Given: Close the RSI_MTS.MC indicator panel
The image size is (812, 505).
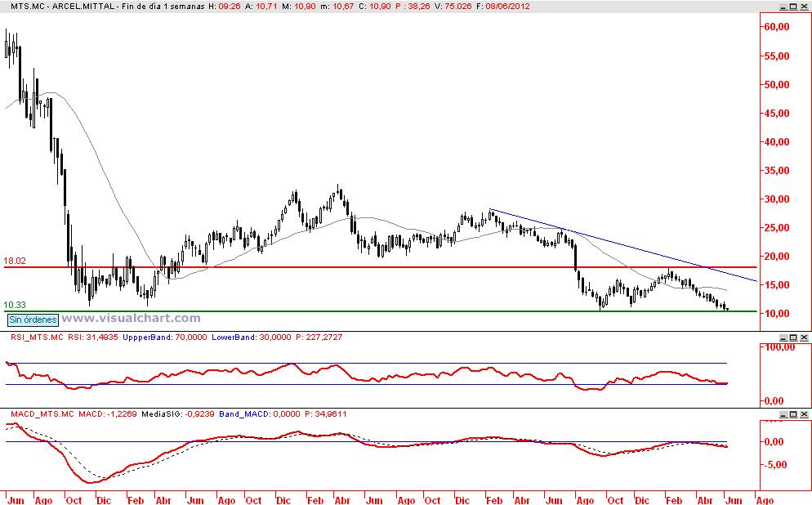Looking at the screenshot, I should coord(804,337).
